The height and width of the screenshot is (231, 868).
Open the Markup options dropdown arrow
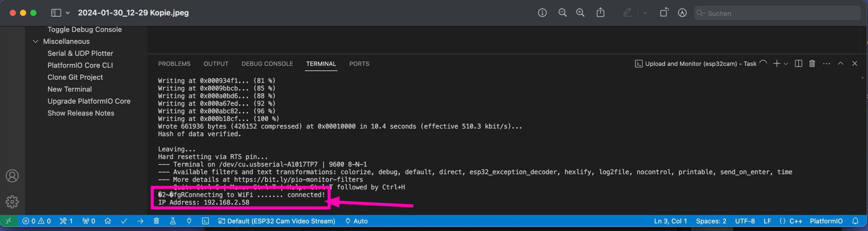[645, 13]
